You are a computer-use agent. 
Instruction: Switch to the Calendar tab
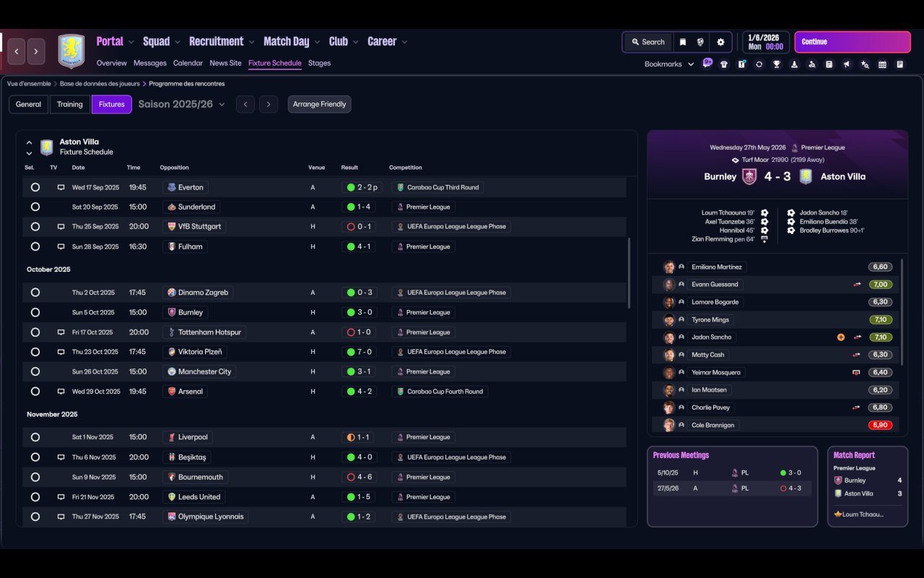[188, 63]
